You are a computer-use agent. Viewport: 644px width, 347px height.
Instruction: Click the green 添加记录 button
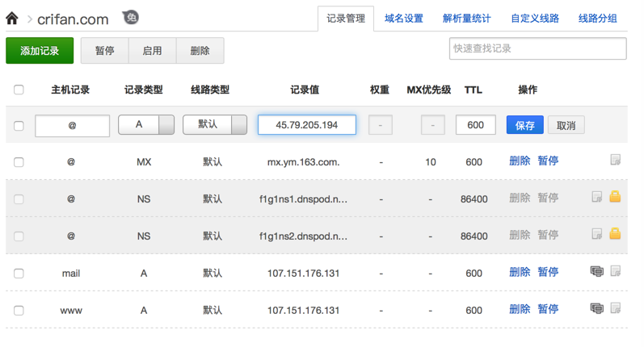tap(40, 51)
